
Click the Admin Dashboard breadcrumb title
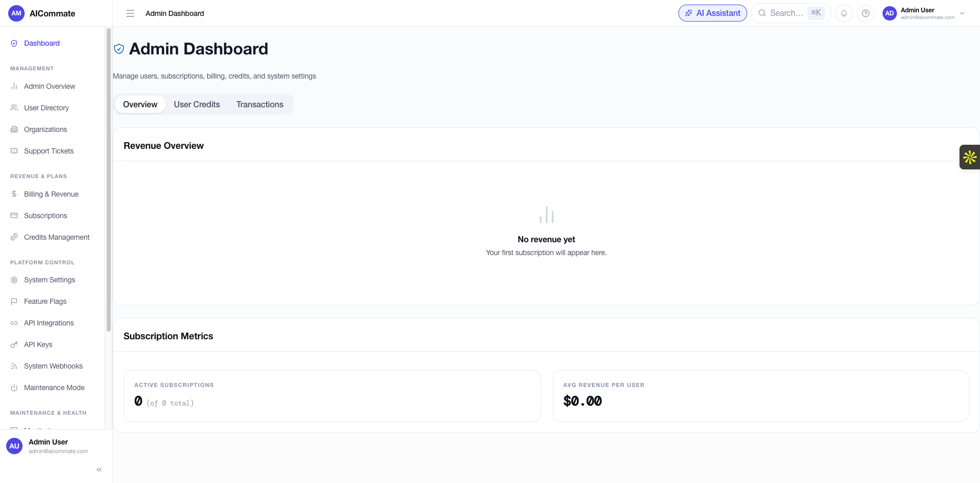point(174,13)
